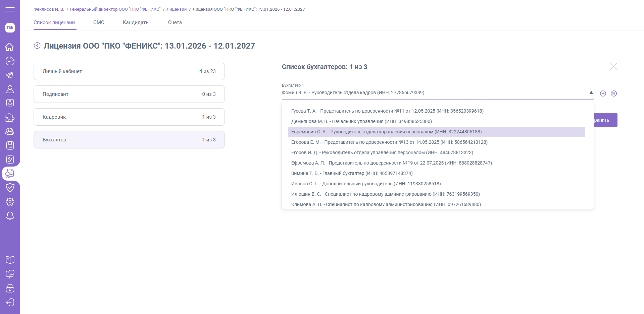Choose Зимина Т. Б. Главный бухгалтер option
This screenshot has height=314, width=644.
pos(352,174)
